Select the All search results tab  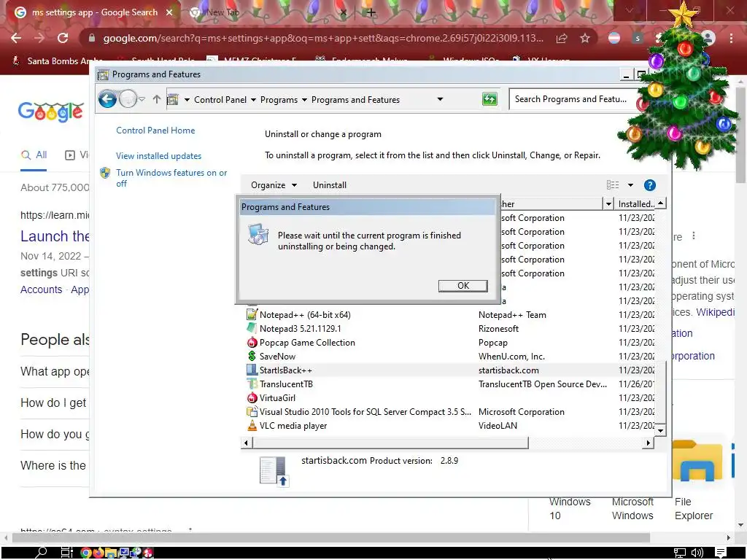(x=34, y=155)
